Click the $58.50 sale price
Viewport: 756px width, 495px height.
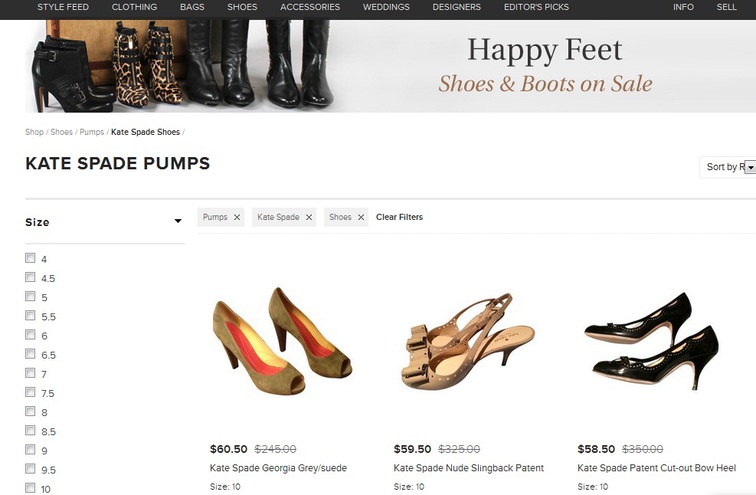596,449
